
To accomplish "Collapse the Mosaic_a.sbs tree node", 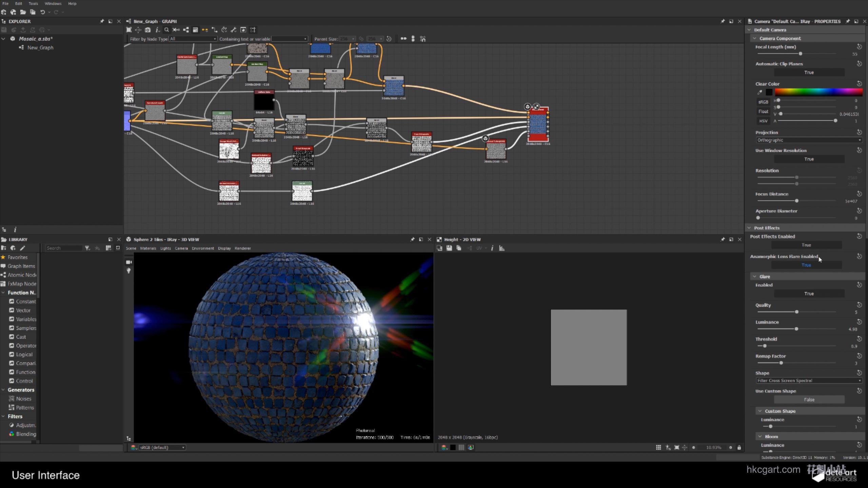I will (3, 39).
